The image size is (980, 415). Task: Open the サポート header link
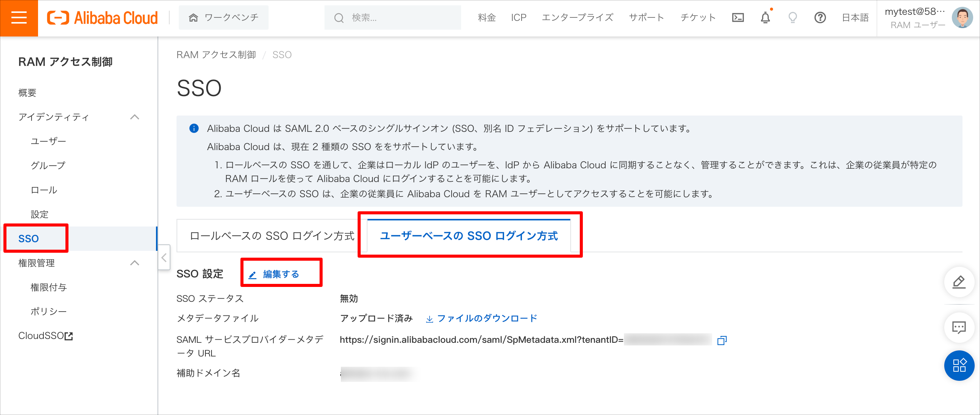tap(647, 17)
